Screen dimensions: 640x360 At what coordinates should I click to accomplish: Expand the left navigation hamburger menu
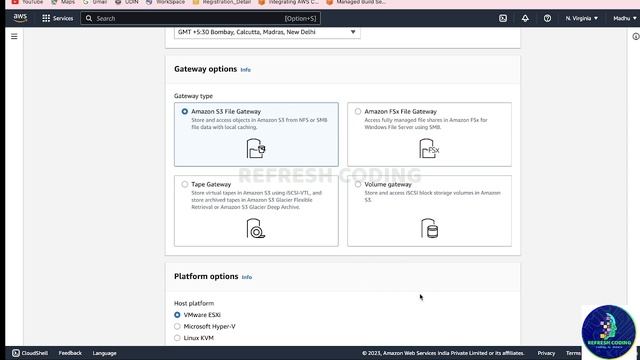point(14,36)
